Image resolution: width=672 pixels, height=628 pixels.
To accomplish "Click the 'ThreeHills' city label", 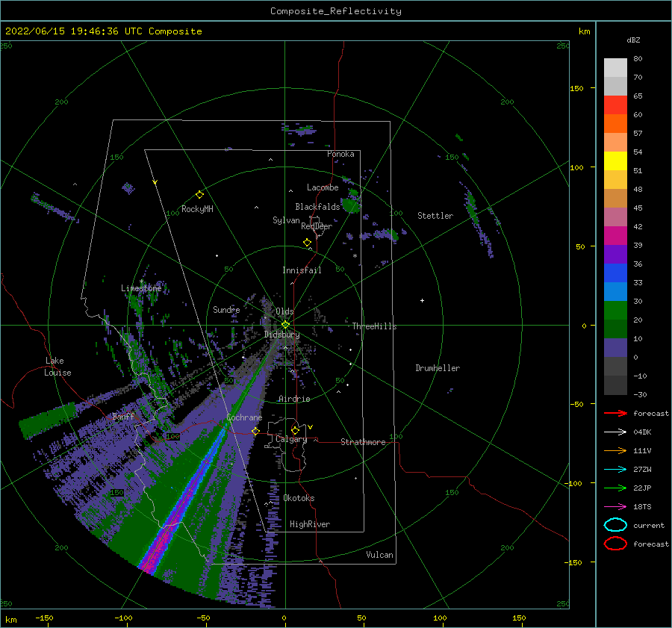I will click(x=375, y=326).
